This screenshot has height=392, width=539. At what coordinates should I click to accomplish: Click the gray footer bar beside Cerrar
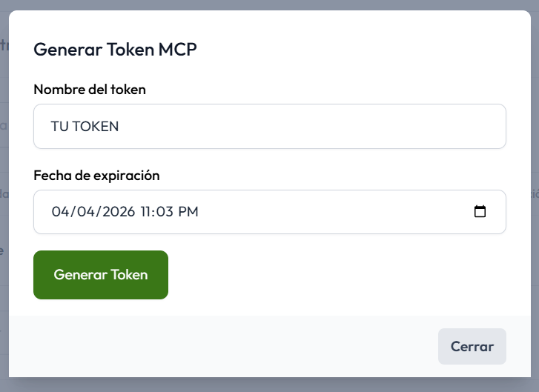[x=222, y=346]
